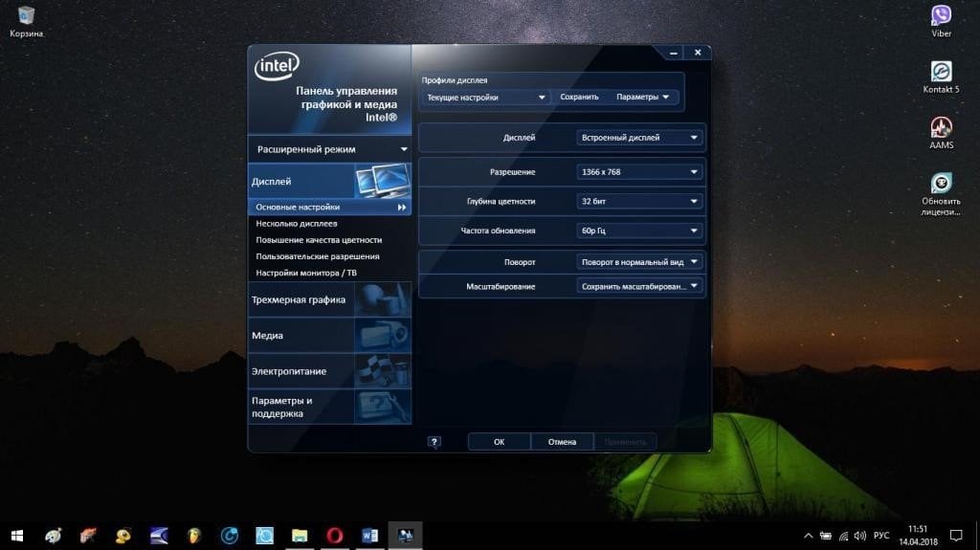Open the Поворот rotation dropdown
The height and width of the screenshot is (550, 980).
[x=639, y=262]
